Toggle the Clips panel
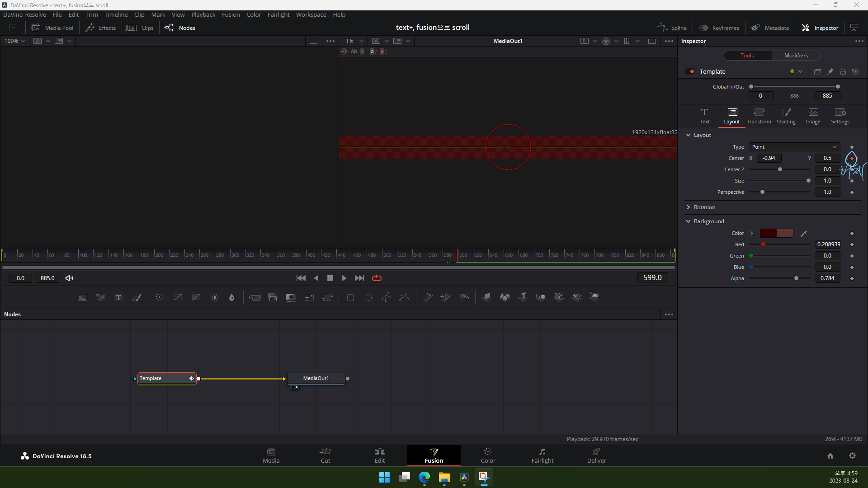 pos(140,28)
